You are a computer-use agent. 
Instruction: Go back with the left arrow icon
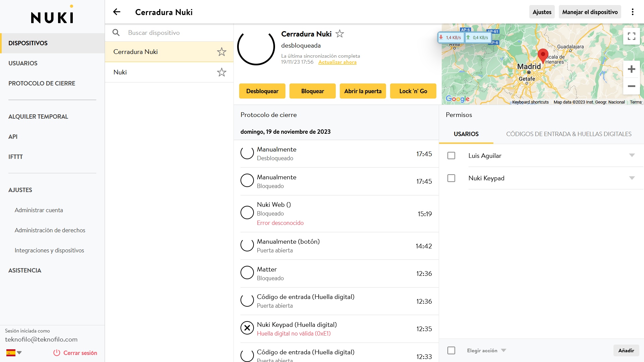pos(117,12)
